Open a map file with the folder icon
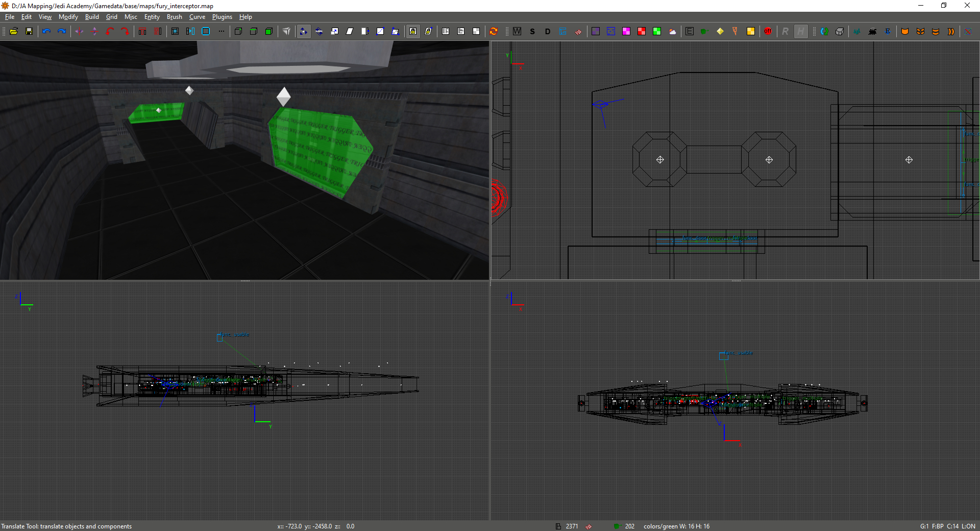980x531 pixels. tap(14, 31)
